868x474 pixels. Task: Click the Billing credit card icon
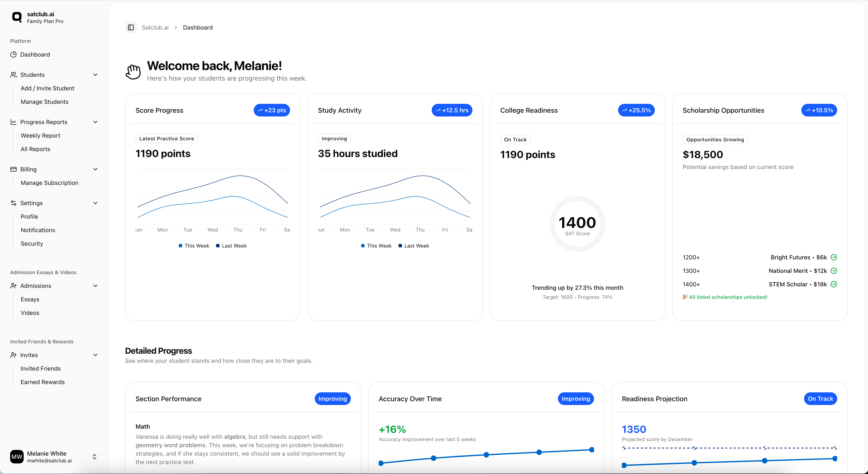point(14,169)
